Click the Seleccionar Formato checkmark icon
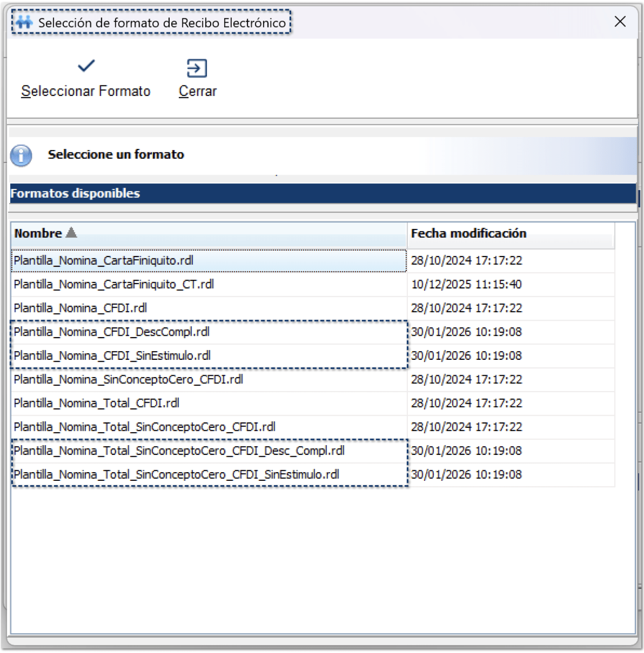This screenshot has height=653, width=644. [86, 66]
